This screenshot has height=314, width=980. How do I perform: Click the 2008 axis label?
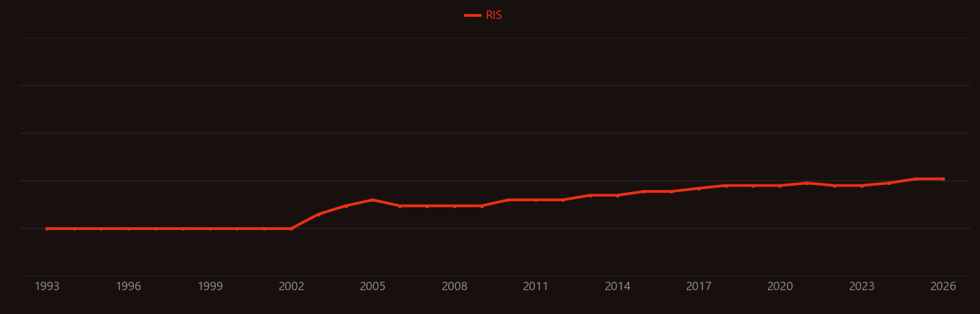[454, 287]
